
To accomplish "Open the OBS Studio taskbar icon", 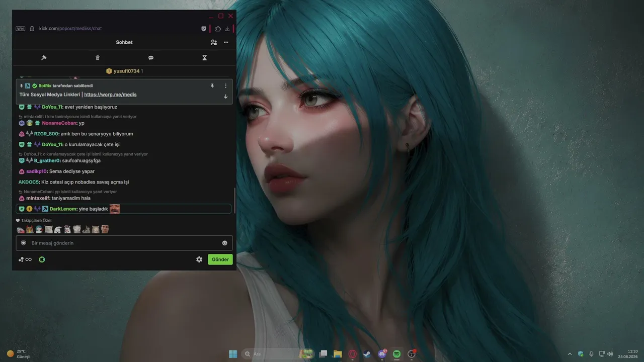I will [412, 354].
